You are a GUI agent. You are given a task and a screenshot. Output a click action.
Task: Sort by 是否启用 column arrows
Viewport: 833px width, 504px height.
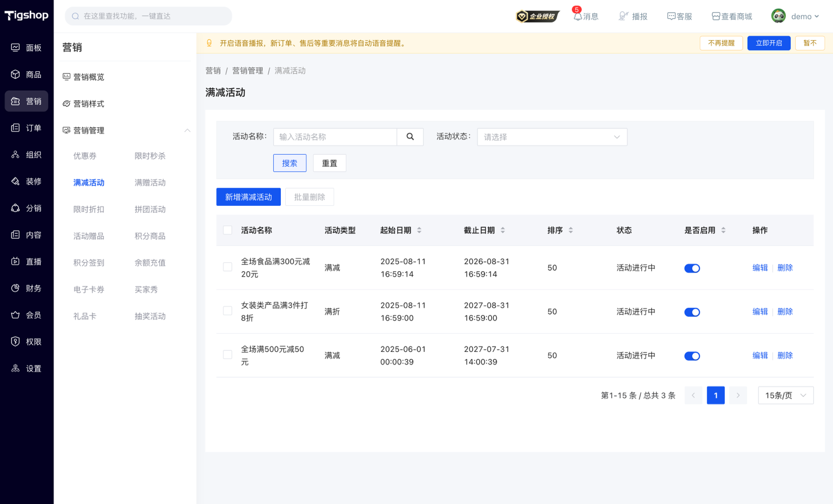pos(723,230)
